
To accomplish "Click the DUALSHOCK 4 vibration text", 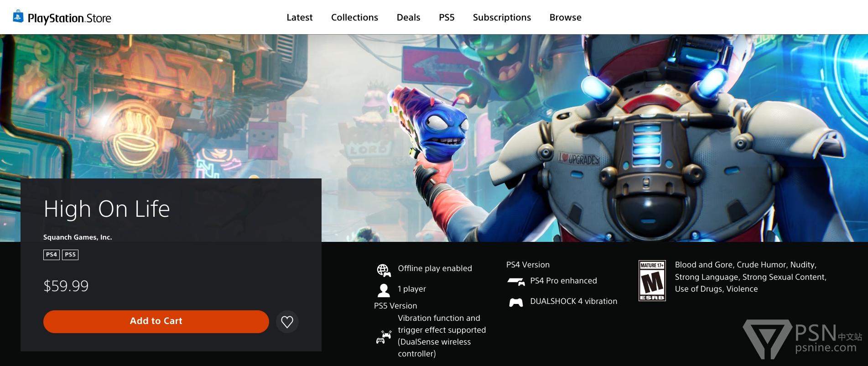I will (573, 301).
